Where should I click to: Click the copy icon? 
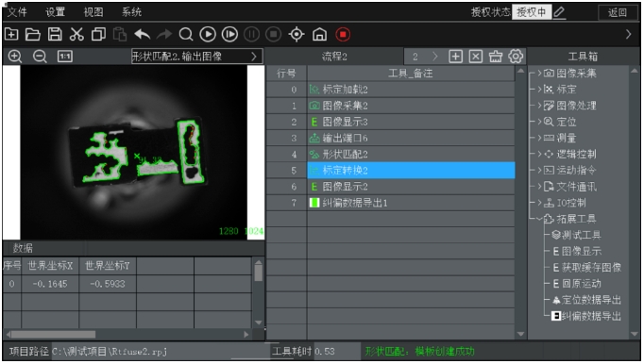[x=98, y=34]
